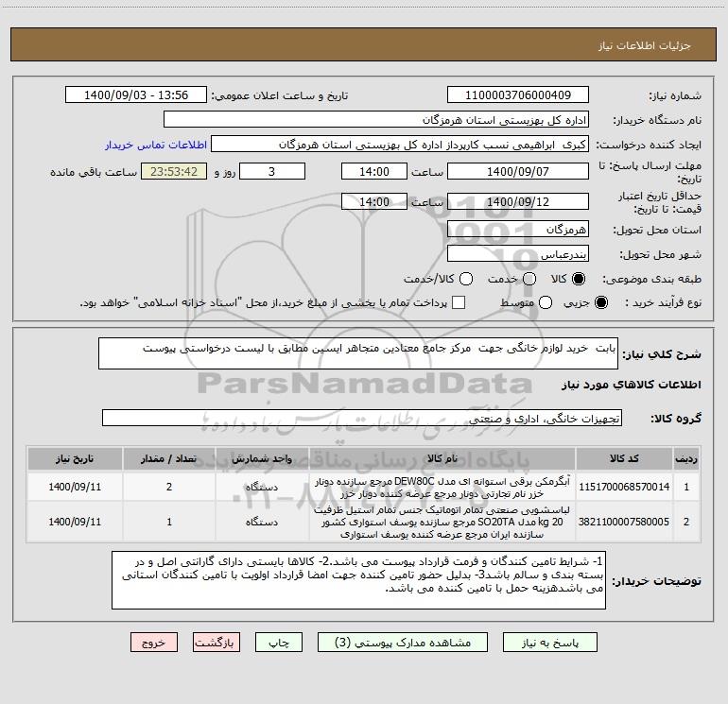
Task: Select the خدمت radio button
Action: point(529,279)
